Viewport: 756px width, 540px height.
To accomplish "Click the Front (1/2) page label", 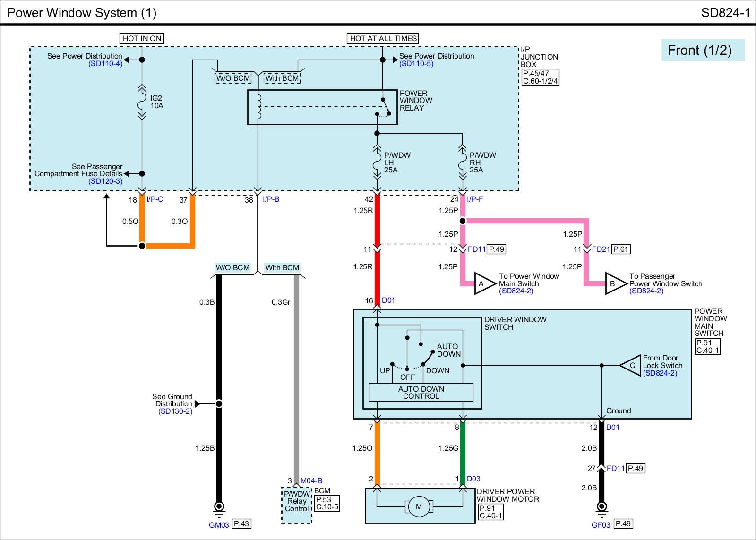I will pyautogui.click(x=702, y=50).
